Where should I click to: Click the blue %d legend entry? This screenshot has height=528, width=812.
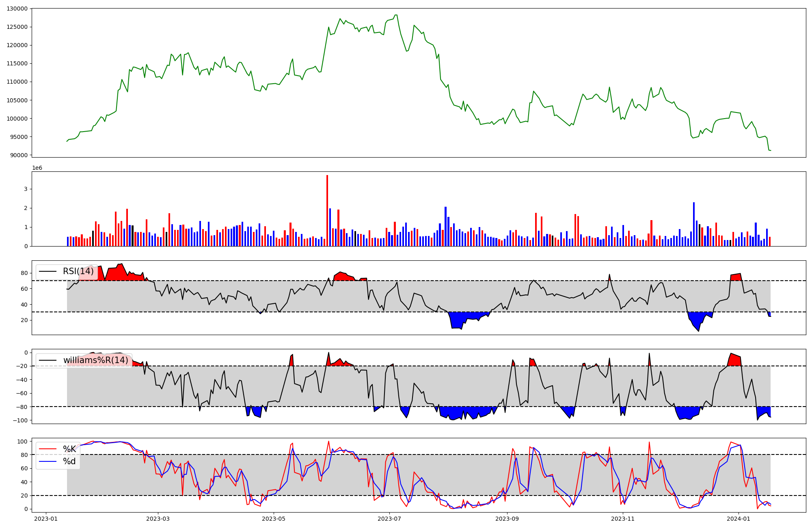tap(69, 461)
